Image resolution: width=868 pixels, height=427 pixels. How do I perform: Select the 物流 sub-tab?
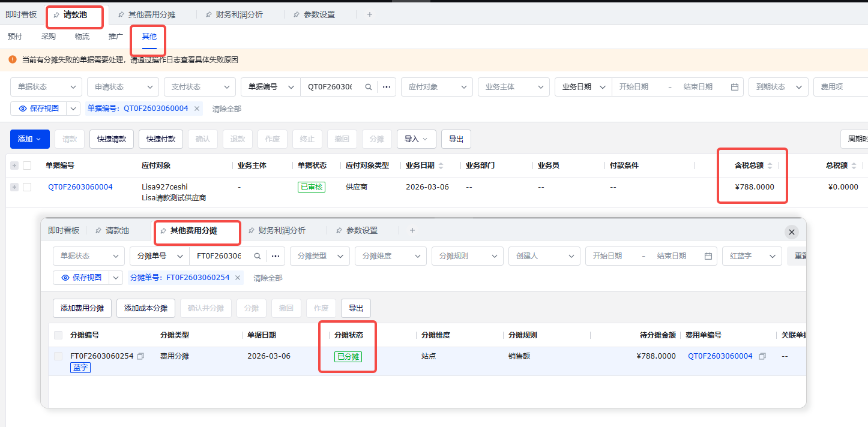click(x=82, y=37)
